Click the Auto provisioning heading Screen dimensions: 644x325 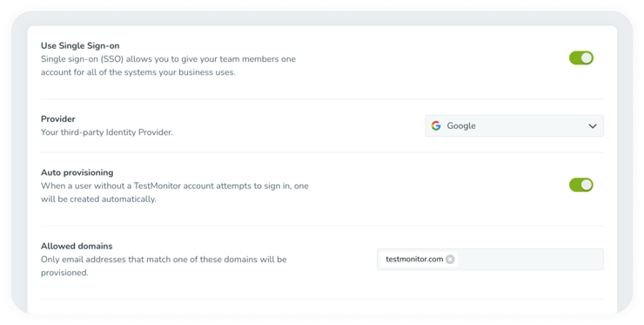coord(77,173)
